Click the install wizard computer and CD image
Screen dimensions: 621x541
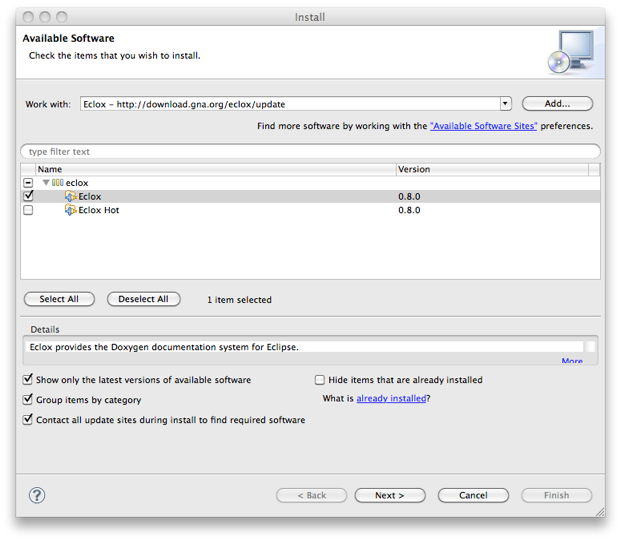pos(571,52)
